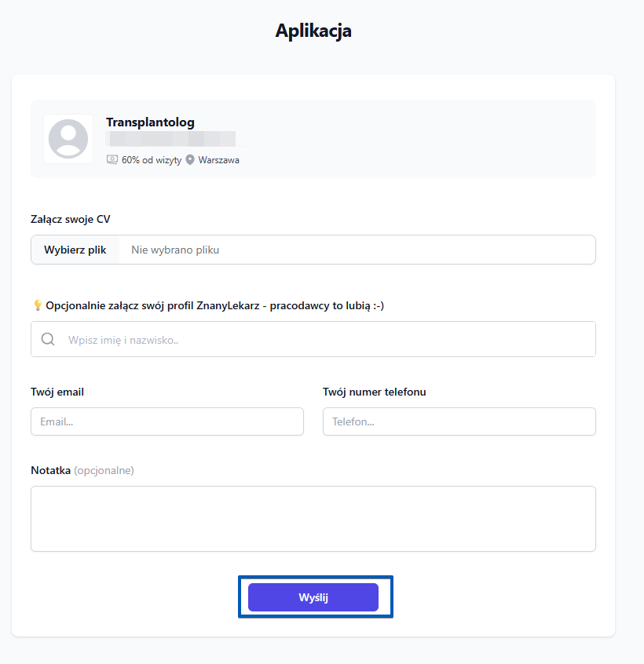Click the magnifying glass in the search field
The height and width of the screenshot is (664, 644).
[47, 338]
